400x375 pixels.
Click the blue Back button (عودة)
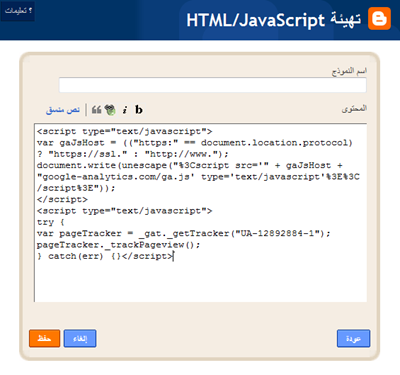click(x=353, y=338)
